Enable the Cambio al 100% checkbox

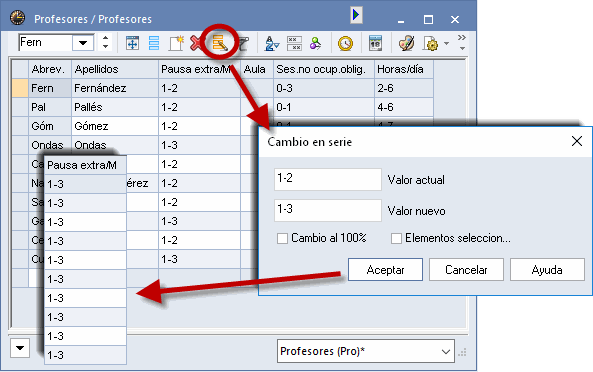pyautogui.click(x=282, y=239)
